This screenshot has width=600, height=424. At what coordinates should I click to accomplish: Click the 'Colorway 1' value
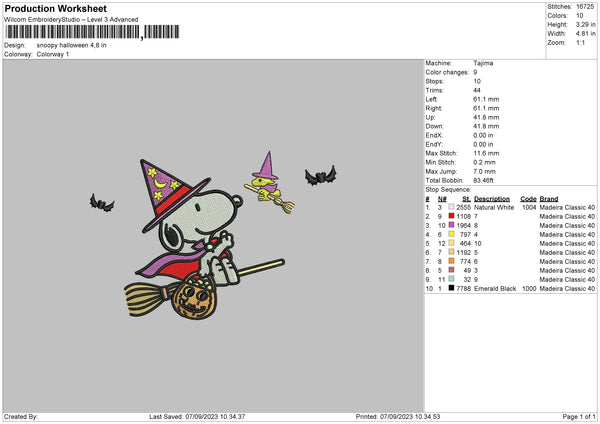coord(53,54)
